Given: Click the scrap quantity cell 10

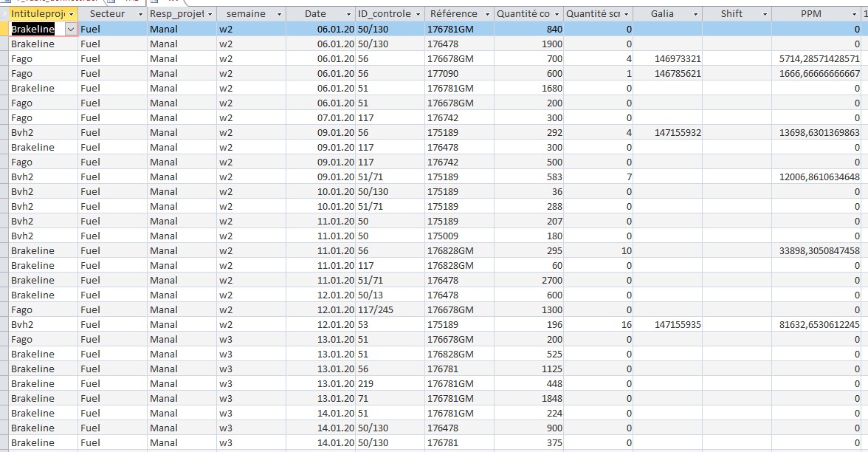Looking at the screenshot, I should tap(599, 251).
